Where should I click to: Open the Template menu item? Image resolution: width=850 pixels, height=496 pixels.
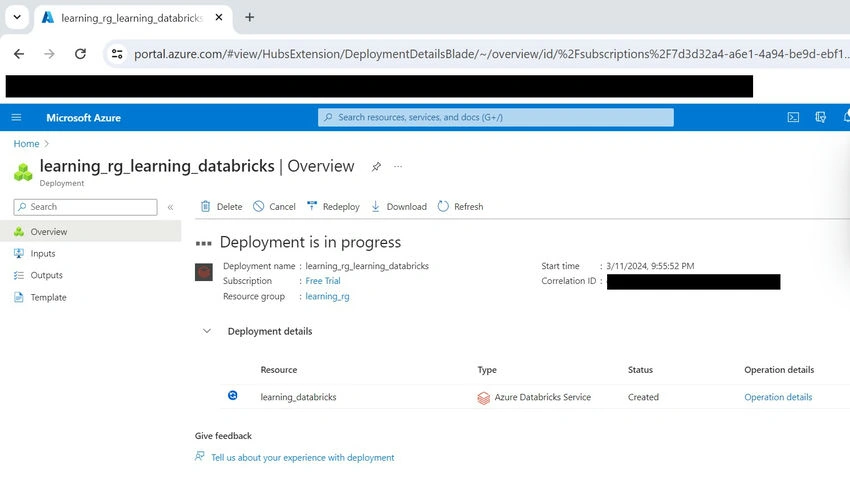(x=48, y=297)
